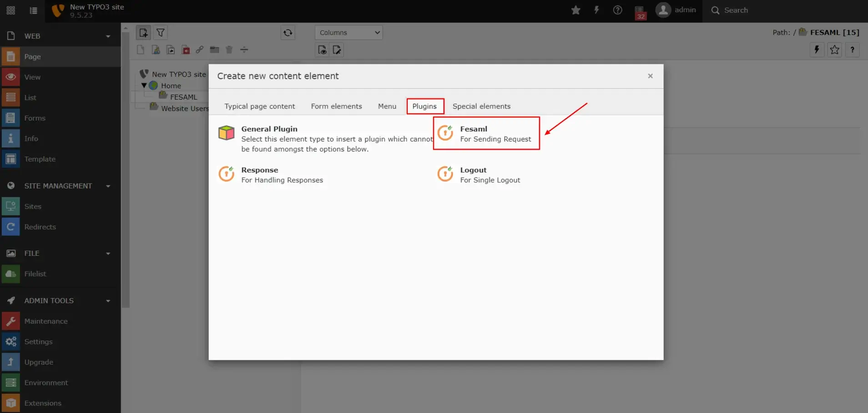Close the create content element dialog
Viewport: 868px width, 413px height.
coord(650,76)
